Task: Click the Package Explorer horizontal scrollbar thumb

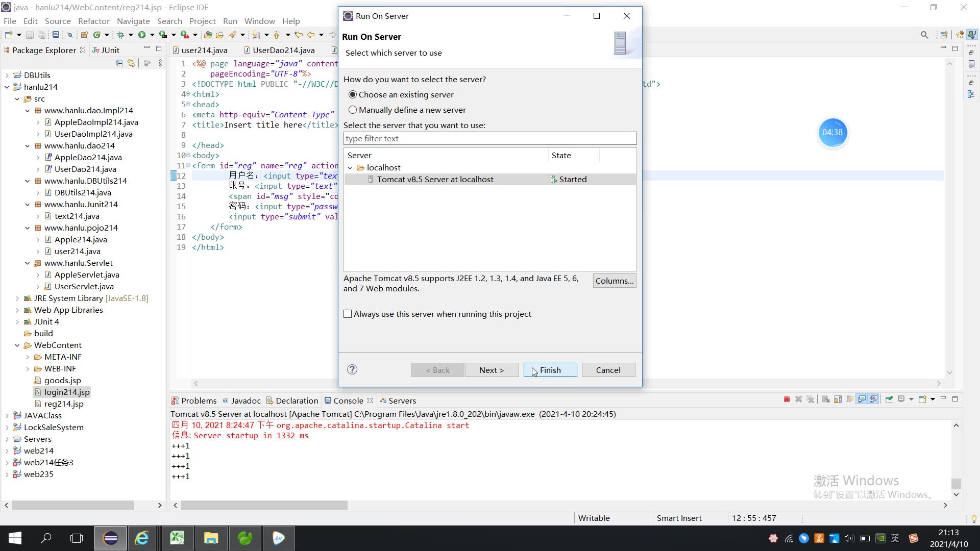Action: [x=73, y=505]
